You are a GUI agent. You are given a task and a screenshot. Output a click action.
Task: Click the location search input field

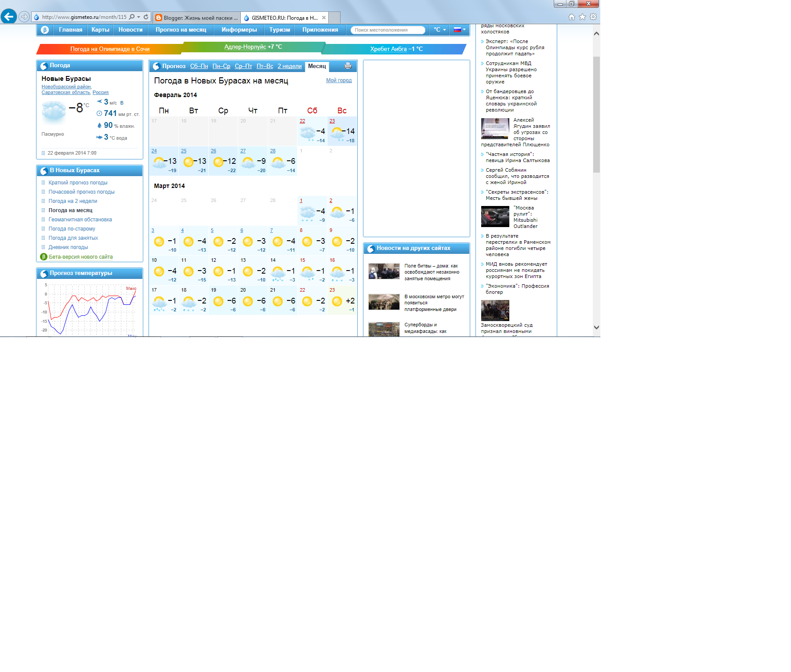click(x=387, y=30)
